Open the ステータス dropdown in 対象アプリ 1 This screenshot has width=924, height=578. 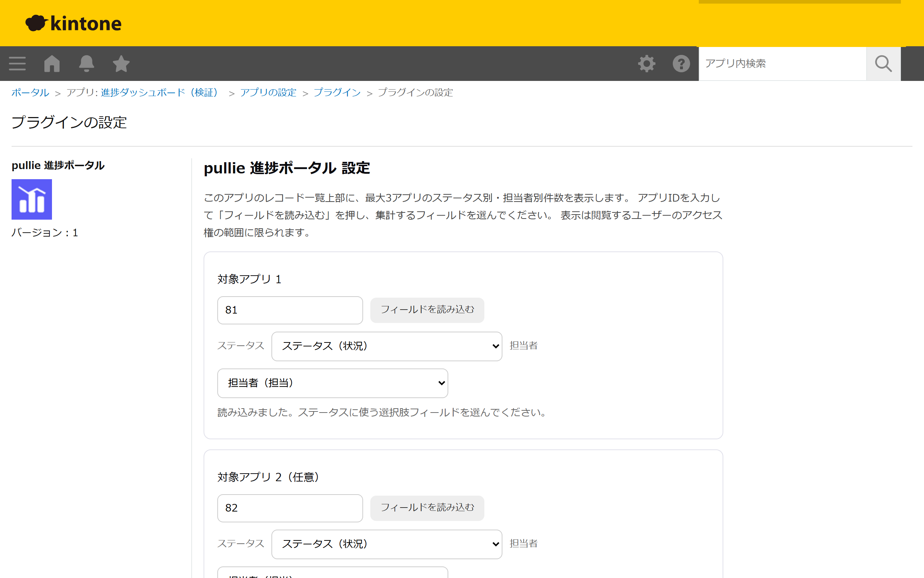pos(387,346)
